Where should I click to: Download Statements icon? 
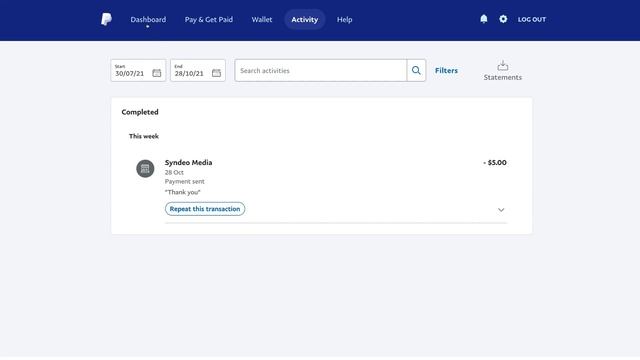(x=503, y=65)
